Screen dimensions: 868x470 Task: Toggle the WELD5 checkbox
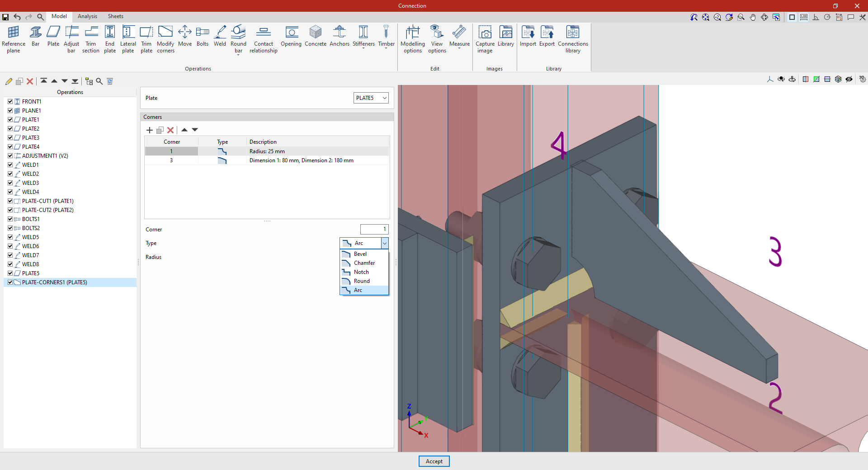pos(10,237)
